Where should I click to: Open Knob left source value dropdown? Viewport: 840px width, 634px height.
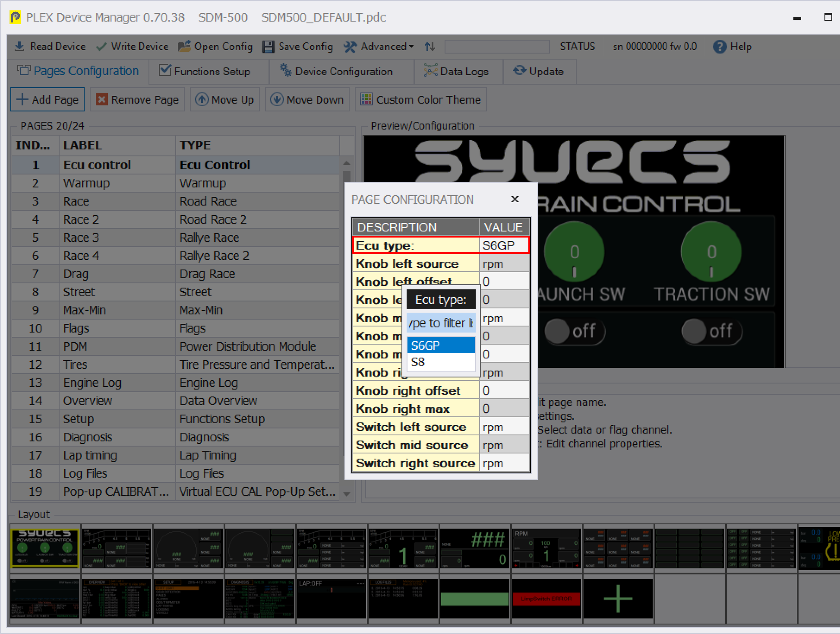(x=504, y=264)
